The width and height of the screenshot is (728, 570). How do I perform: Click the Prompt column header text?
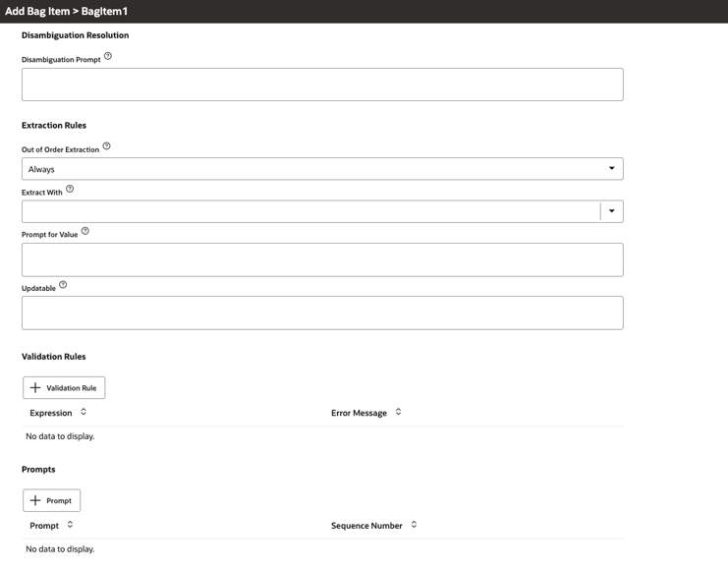pos(44,526)
